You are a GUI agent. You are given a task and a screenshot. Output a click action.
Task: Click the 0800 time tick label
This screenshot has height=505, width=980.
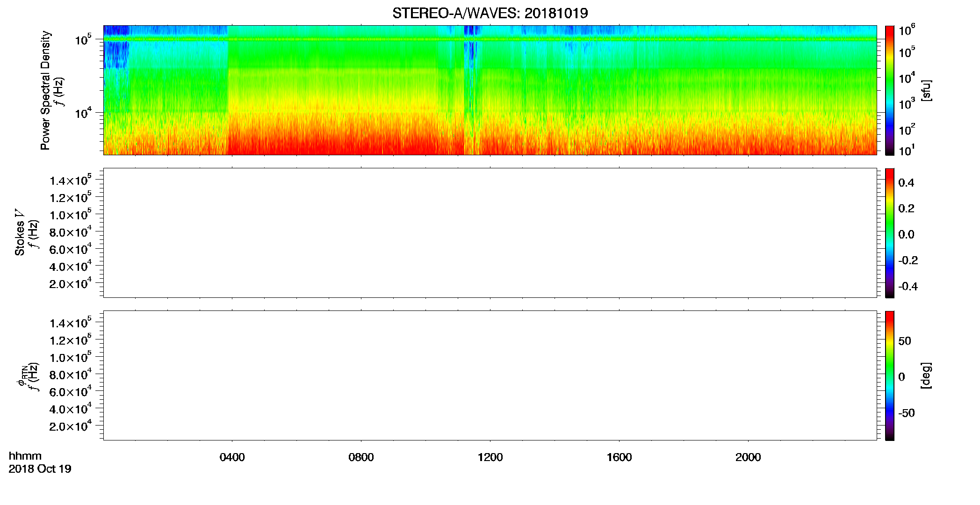pyautogui.click(x=361, y=457)
